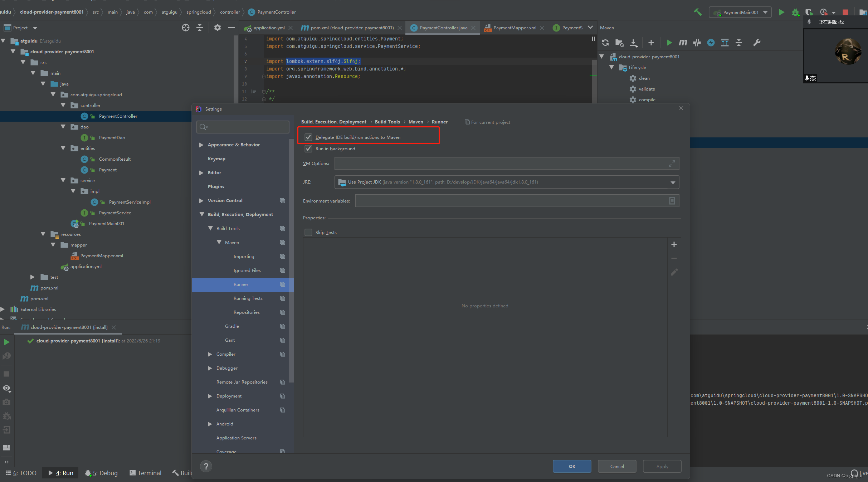Expand the Compiler settings node
Viewport: 868px width, 482px height.
tap(210, 354)
